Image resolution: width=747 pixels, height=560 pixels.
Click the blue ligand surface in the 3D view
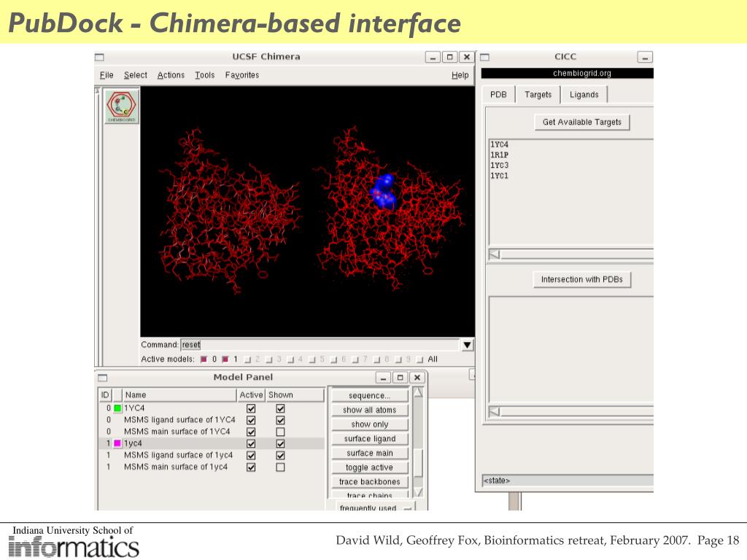click(384, 192)
